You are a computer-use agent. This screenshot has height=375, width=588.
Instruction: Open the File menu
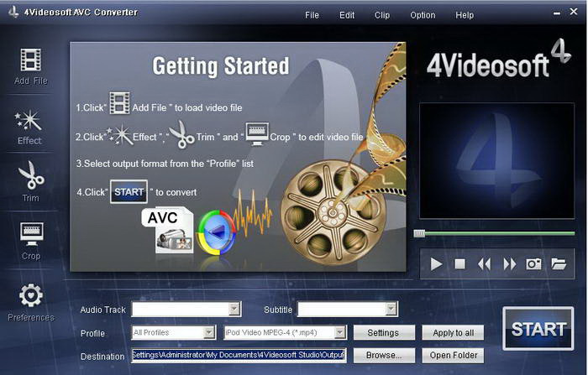[x=312, y=15]
